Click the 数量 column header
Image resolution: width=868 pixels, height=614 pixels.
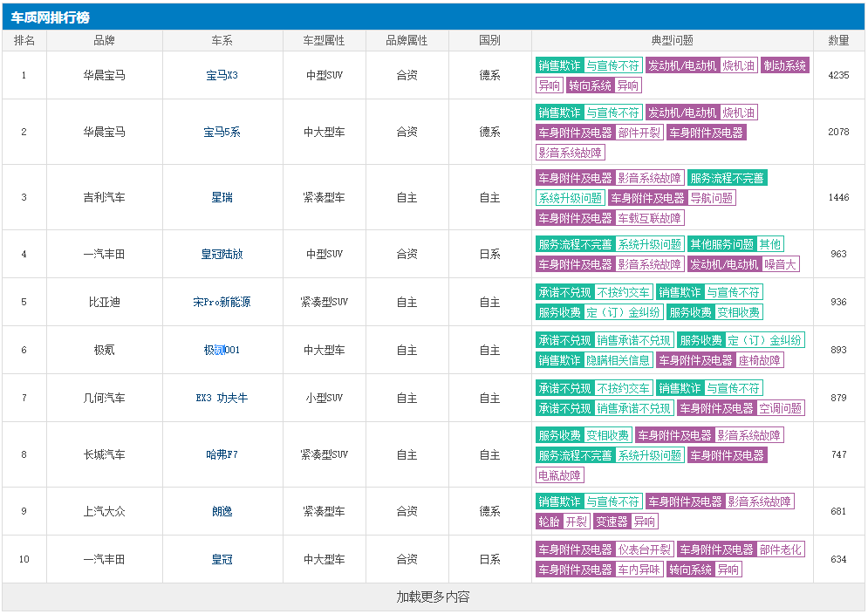838,41
